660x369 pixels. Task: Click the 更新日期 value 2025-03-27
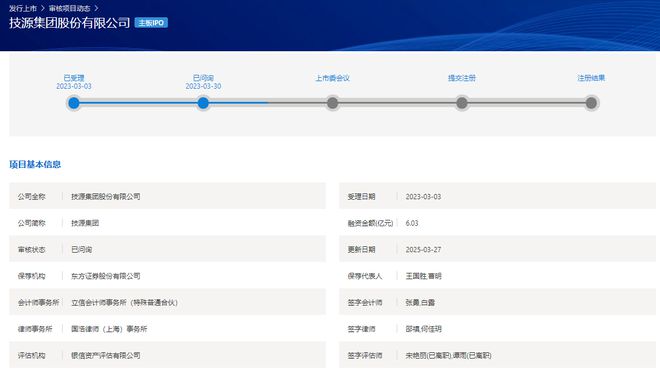coord(423,250)
